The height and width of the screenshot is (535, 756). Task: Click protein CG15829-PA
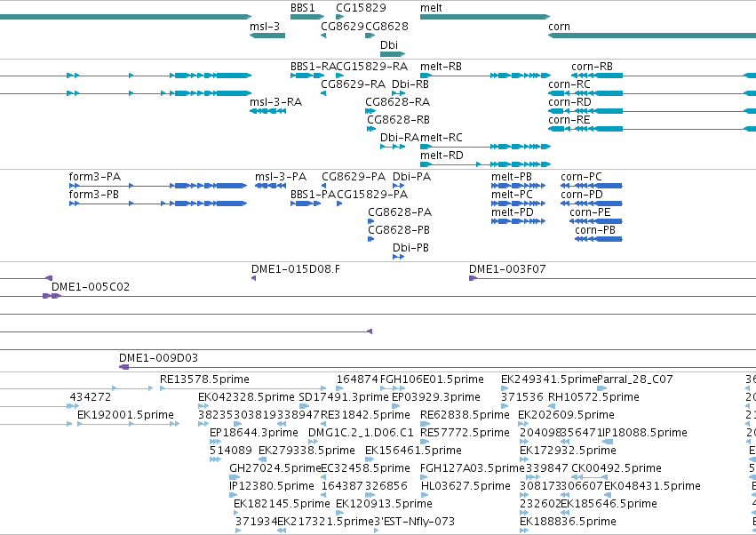(x=371, y=195)
